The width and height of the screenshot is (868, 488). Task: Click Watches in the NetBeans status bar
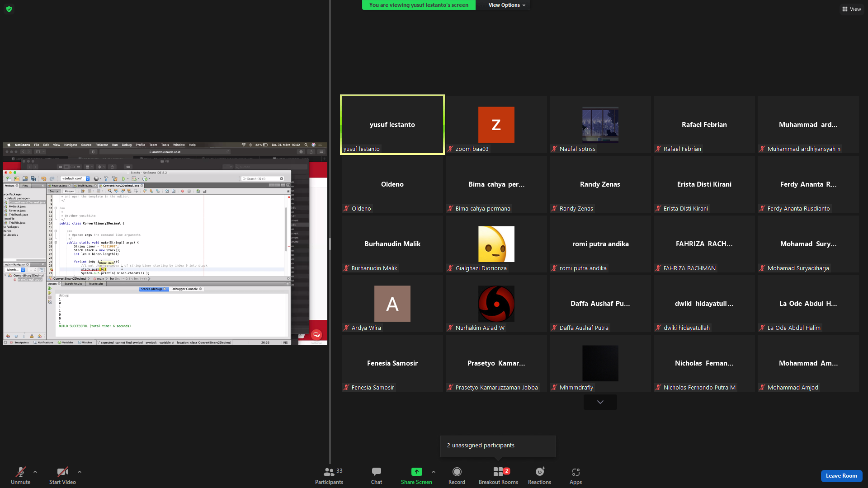tap(85, 343)
